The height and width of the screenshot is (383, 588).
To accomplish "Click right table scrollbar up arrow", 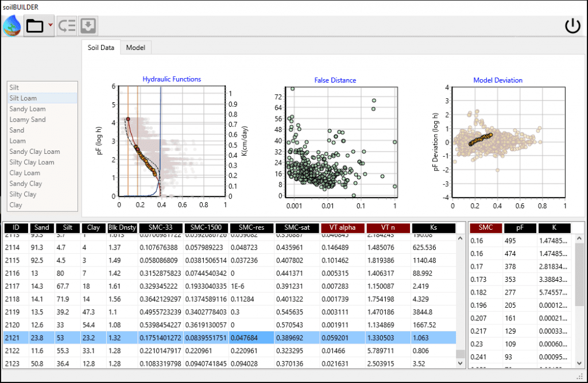I will click(x=579, y=238).
